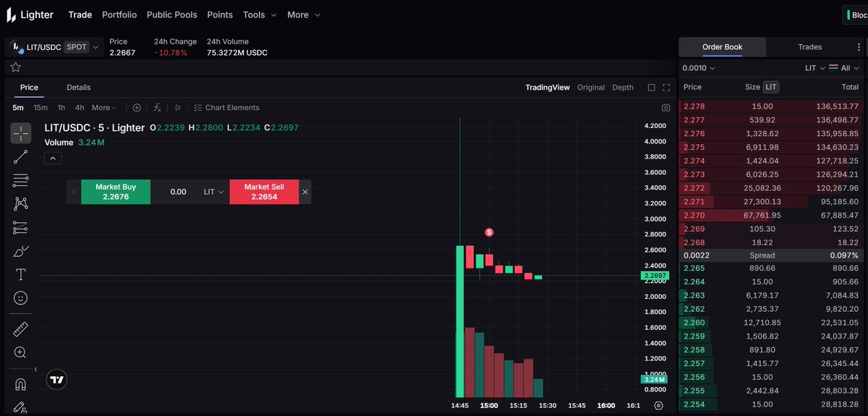The width and height of the screenshot is (868, 416).
Task: Click the amount input showing 0.00
Action: pyautogui.click(x=178, y=192)
